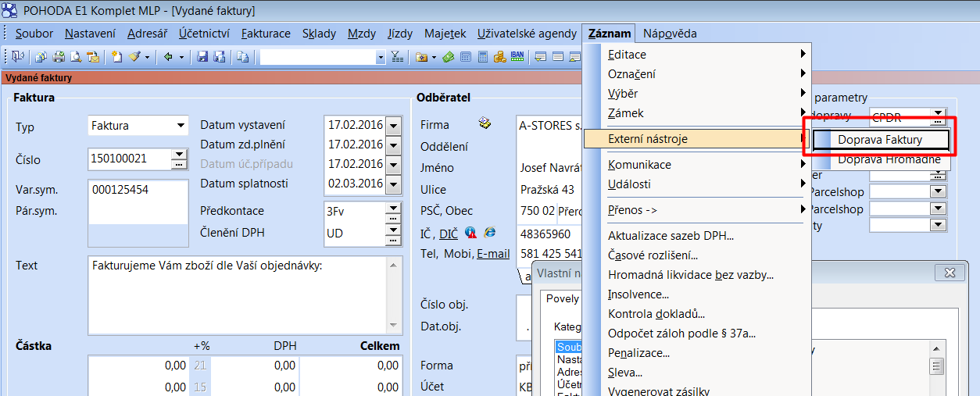Close the Vlastní dialog window
Screen dimensions: 980x396
950,273
